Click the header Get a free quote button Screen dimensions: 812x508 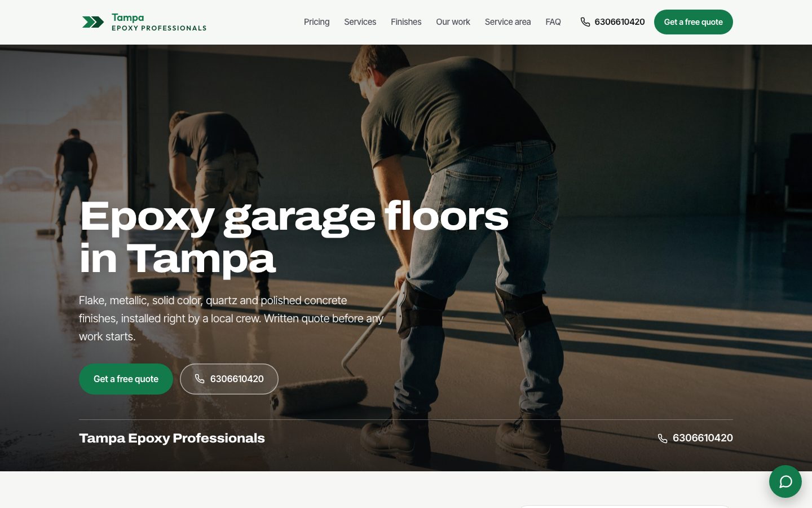point(694,22)
